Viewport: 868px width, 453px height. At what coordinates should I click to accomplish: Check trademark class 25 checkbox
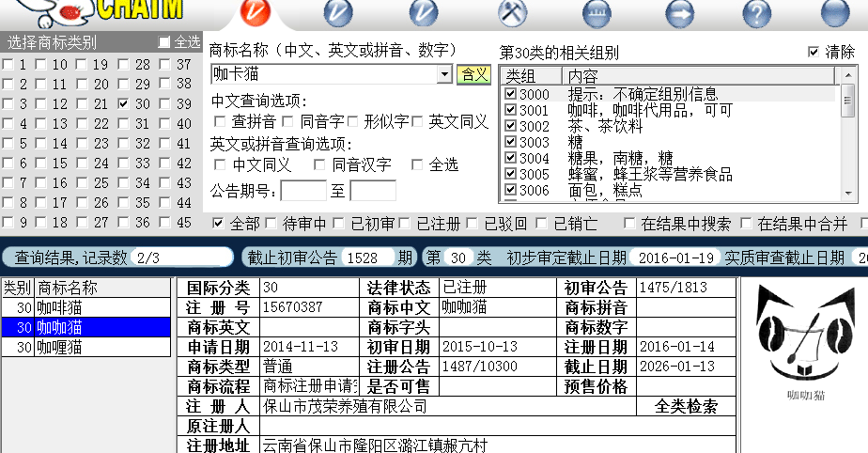click(x=82, y=182)
